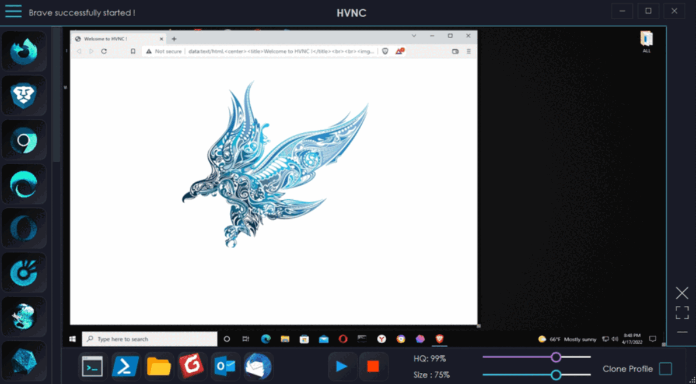Click the Brave address bar URL
The image size is (696, 384).
point(281,51)
